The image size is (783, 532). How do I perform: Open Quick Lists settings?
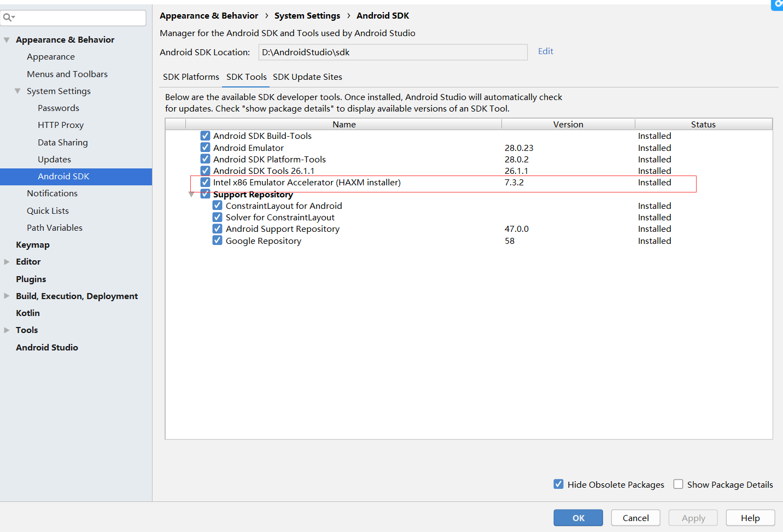click(48, 211)
